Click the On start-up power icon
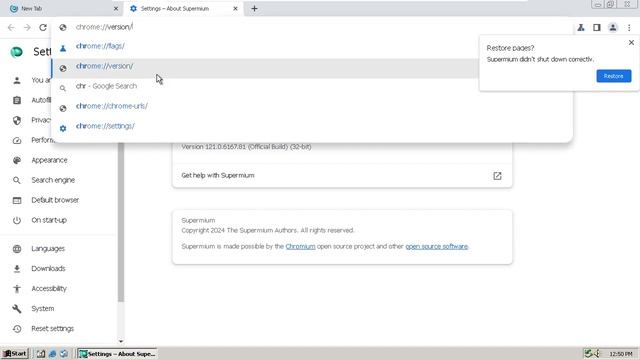Screen dimensions: 640x360 tap(17, 220)
